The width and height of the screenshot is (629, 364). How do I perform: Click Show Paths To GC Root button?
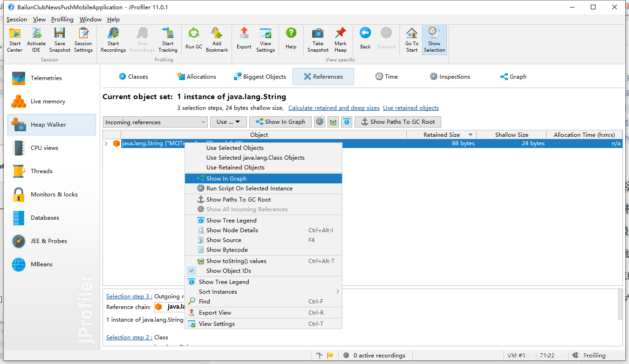point(397,122)
